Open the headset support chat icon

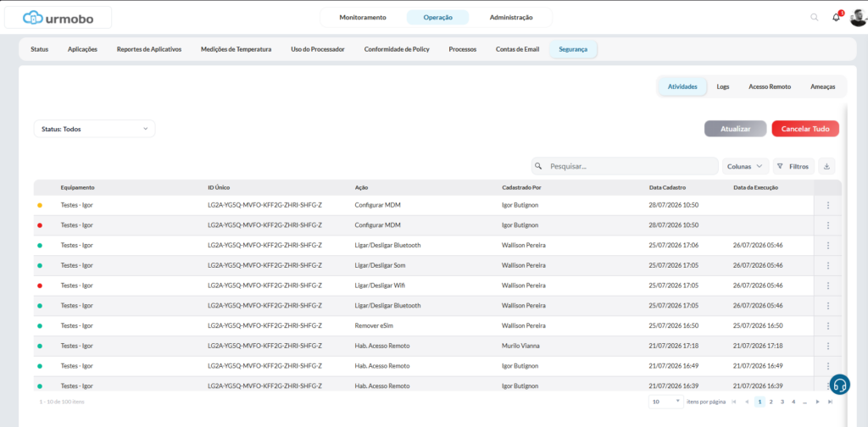pos(840,385)
